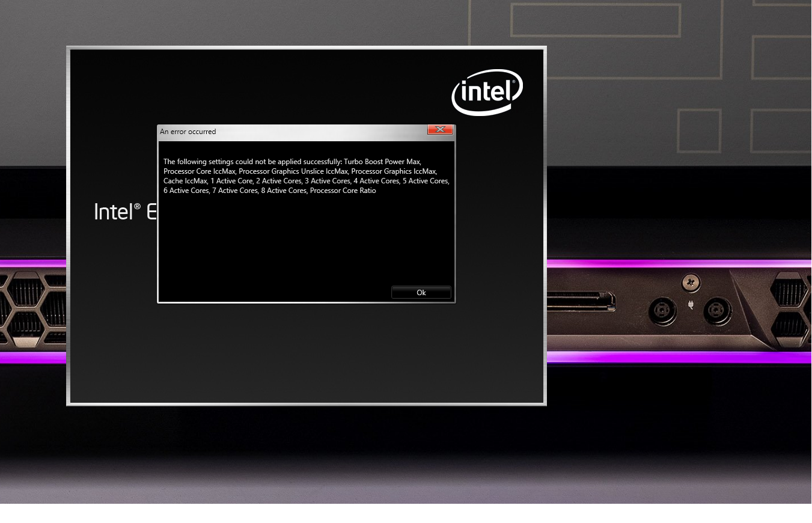This screenshot has width=812, height=523.
Task: Click the 'Turbo Boost Power Max' error message text
Action: click(382, 162)
